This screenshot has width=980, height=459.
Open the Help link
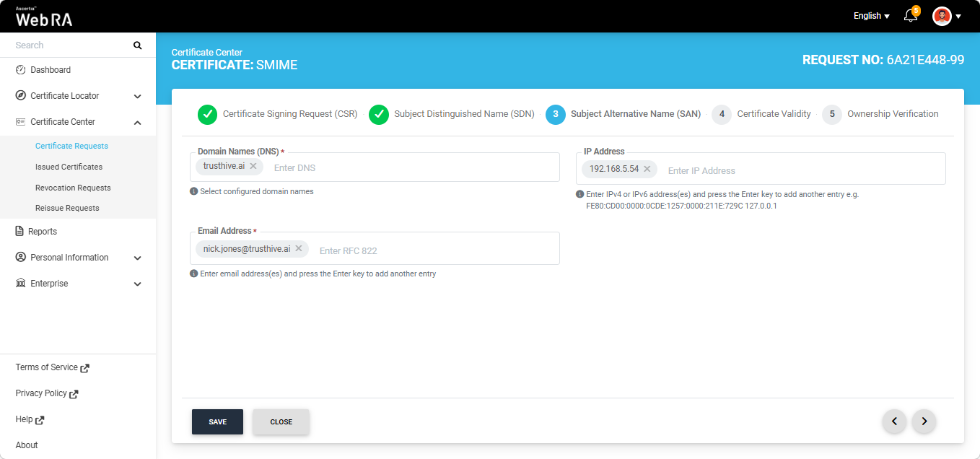[x=24, y=419]
